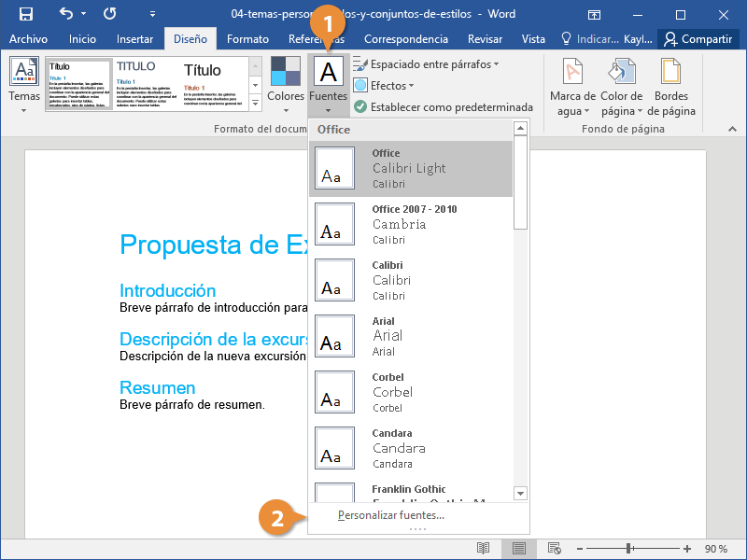
Task: Open zoom dialog via 90 % level
Action: pyautogui.click(x=716, y=549)
